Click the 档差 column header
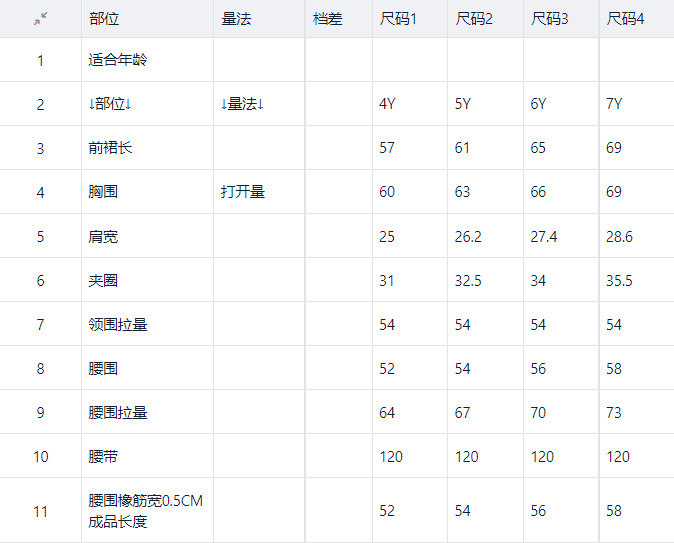Image resolution: width=674 pixels, height=543 pixels. tap(327, 19)
